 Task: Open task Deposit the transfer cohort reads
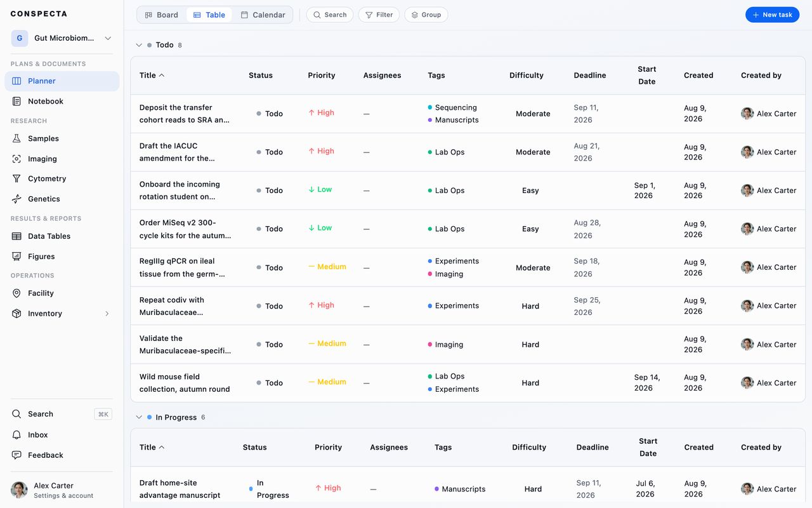coord(185,114)
